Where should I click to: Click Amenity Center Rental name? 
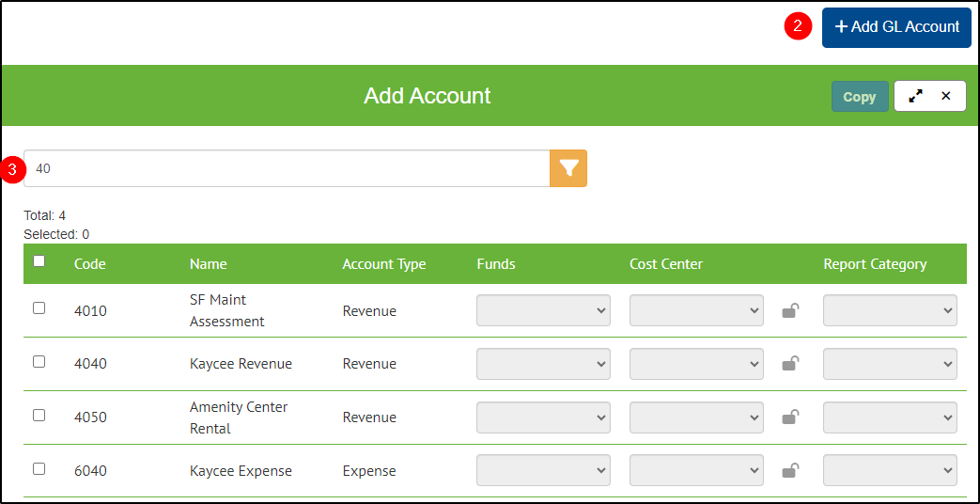coord(239,417)
